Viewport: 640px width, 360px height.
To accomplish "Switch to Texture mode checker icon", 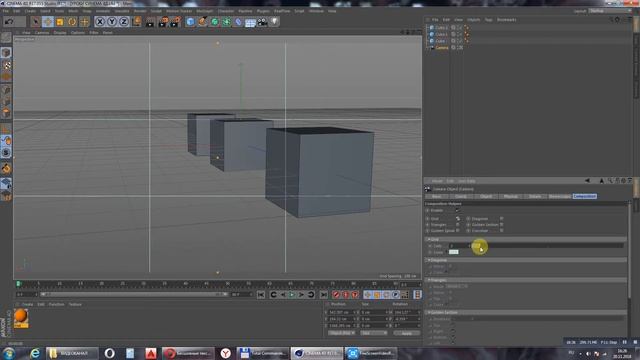I will click(x=6, y=65).
